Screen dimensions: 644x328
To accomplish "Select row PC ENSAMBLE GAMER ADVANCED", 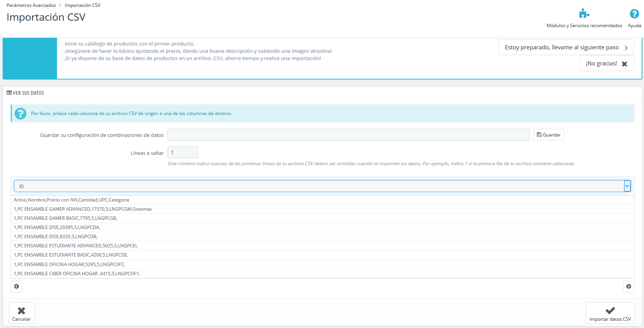I will coord(322,209).
